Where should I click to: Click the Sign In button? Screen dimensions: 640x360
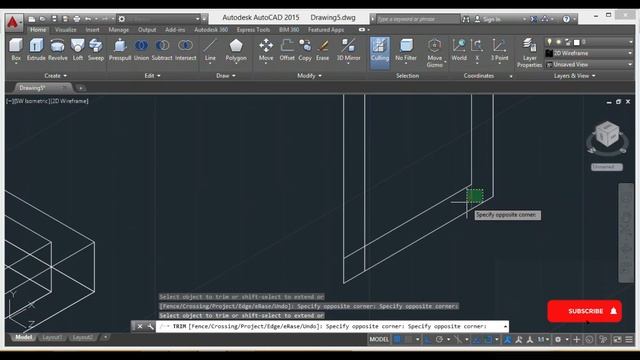(488, 19)
